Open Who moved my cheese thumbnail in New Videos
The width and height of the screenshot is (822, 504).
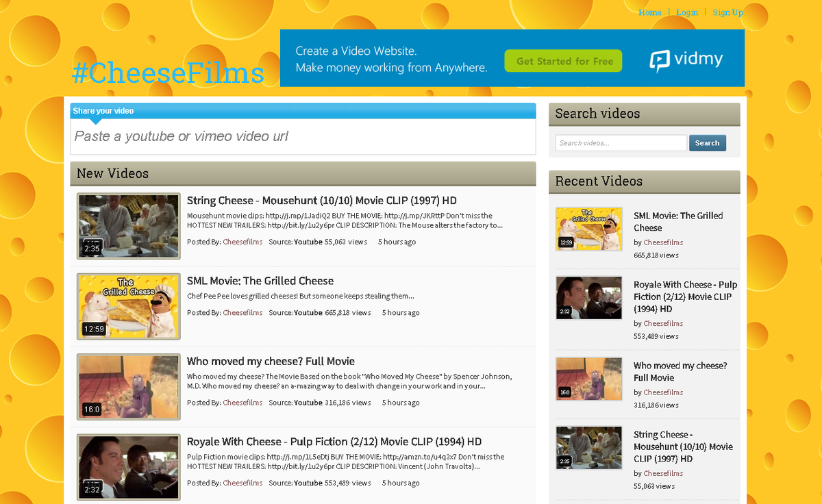[129, 387]
